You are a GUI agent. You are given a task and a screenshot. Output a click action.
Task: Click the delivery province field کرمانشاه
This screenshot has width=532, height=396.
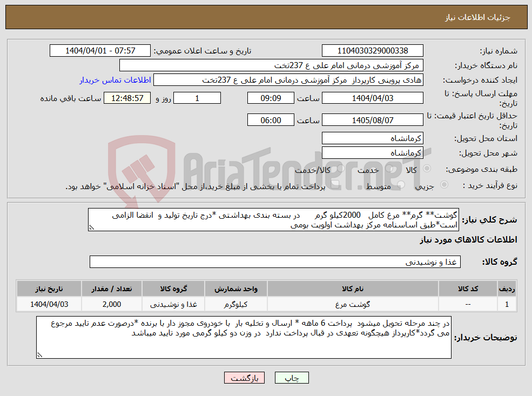click(373, 138)
